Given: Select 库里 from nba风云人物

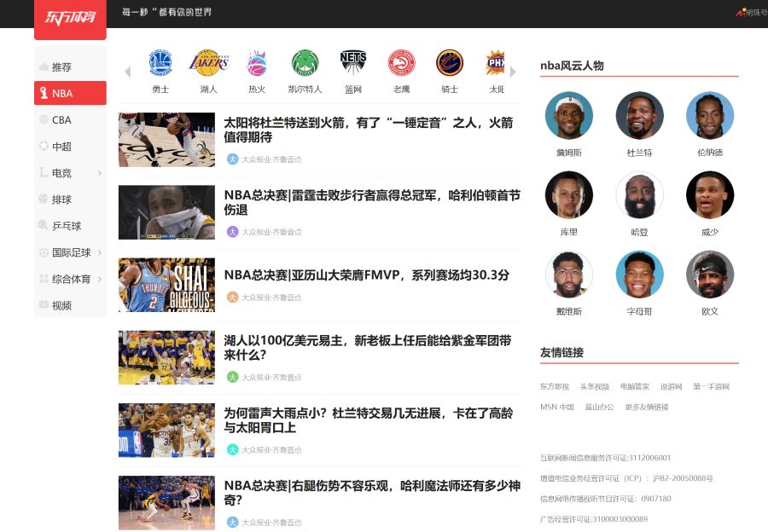Looking at the screenshot, I should (569, 195).
